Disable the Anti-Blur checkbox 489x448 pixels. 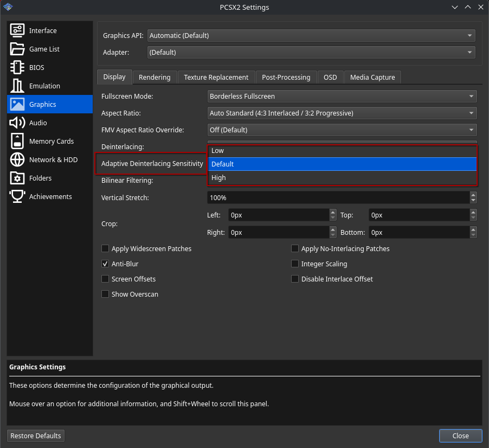point(105,264)
